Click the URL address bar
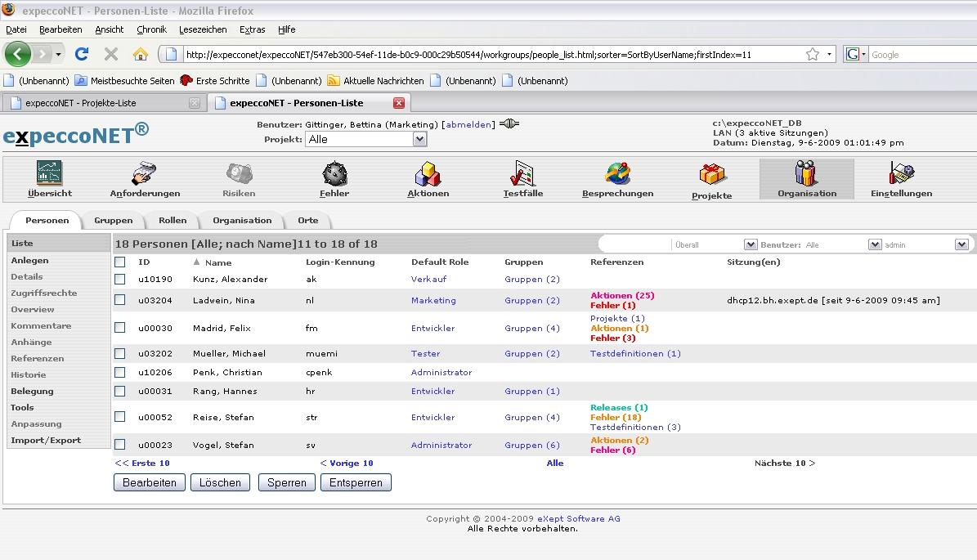The image size is (977, 560). (x=492, y=54)
